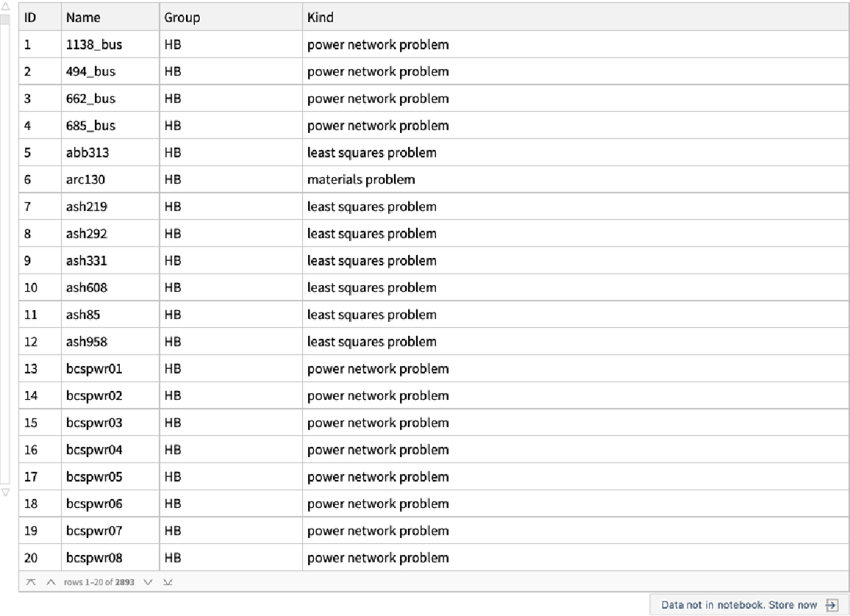Click the store icon beside "Store now"
Image resolution: width=850 pixels, height=616 pixels.
click(832, 605)
